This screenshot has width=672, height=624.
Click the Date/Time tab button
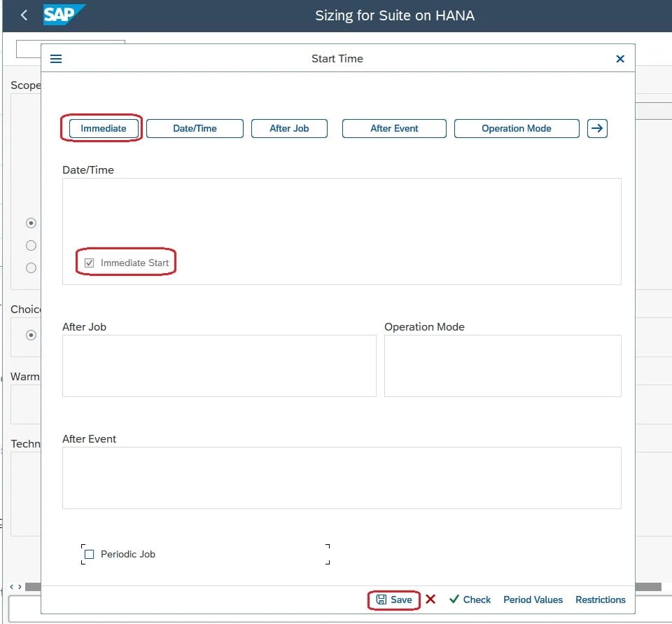[195, 128]
